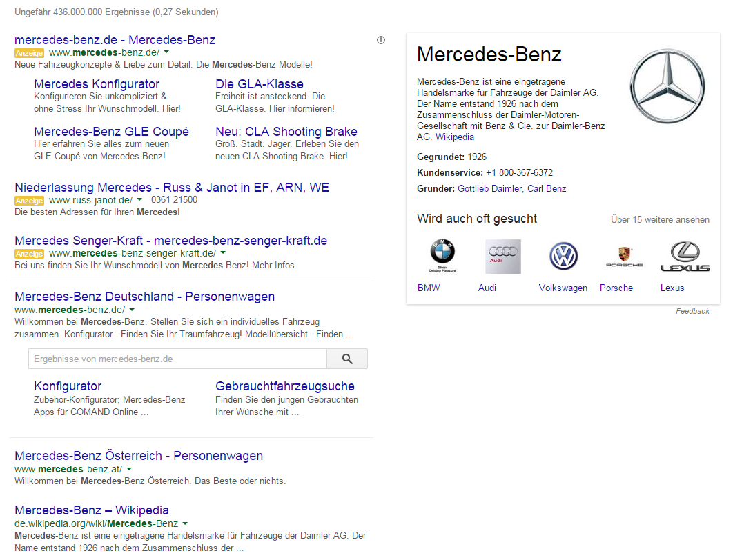Click the 'Gegründet: 1926' entry
733x560 pixels.
[x=451, y=157]
